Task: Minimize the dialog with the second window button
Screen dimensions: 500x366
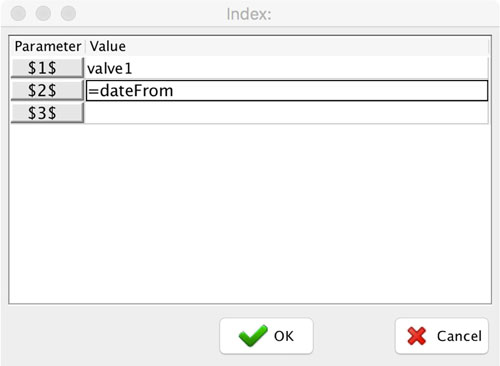Action: coord(43,14)
